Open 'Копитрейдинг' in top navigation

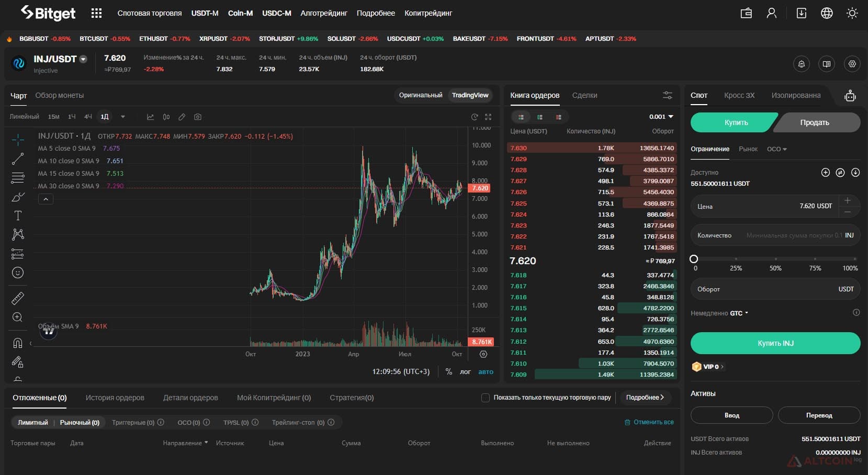click(428, 13)
